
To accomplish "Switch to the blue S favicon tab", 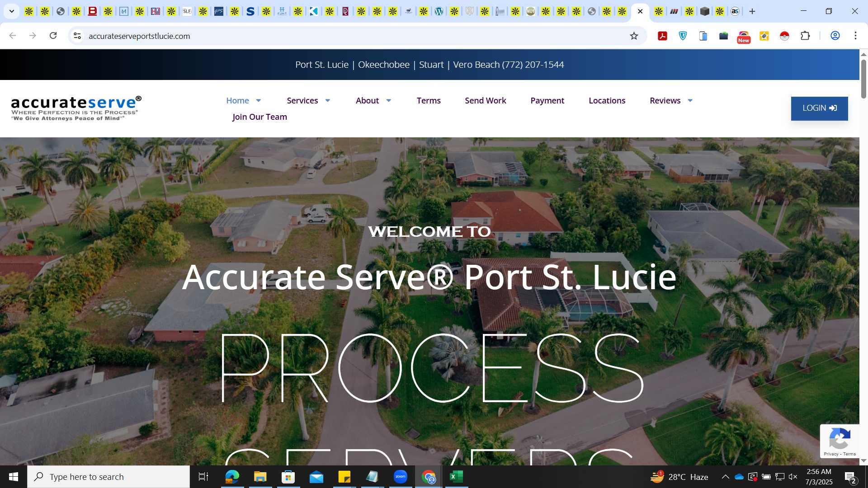I will click(250, 11).
